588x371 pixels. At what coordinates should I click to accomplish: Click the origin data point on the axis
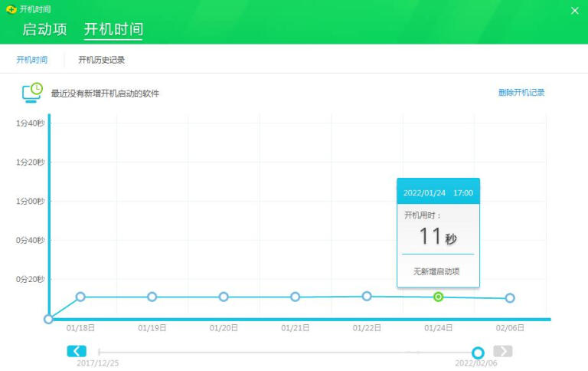point(48,319)
